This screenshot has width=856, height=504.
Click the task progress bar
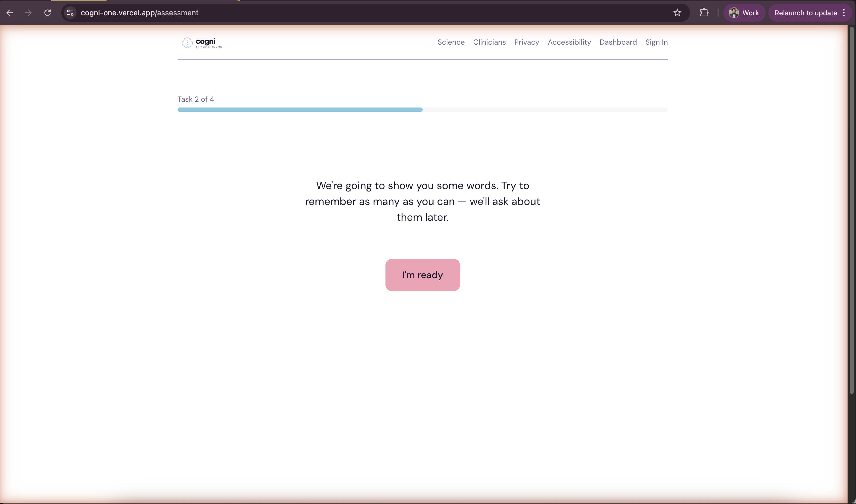click(x=422, y=109)
